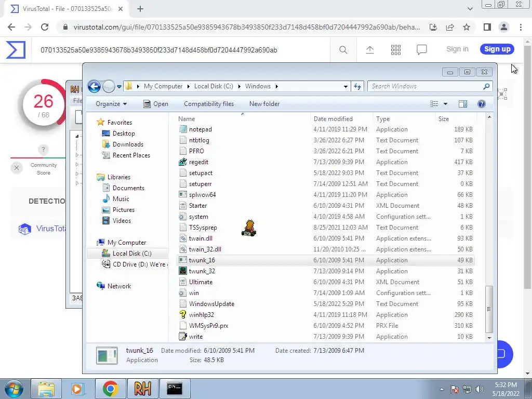The image size is (532, 399).
Task: Open the command prompt taskbar icon
Action: coord(175,389)
